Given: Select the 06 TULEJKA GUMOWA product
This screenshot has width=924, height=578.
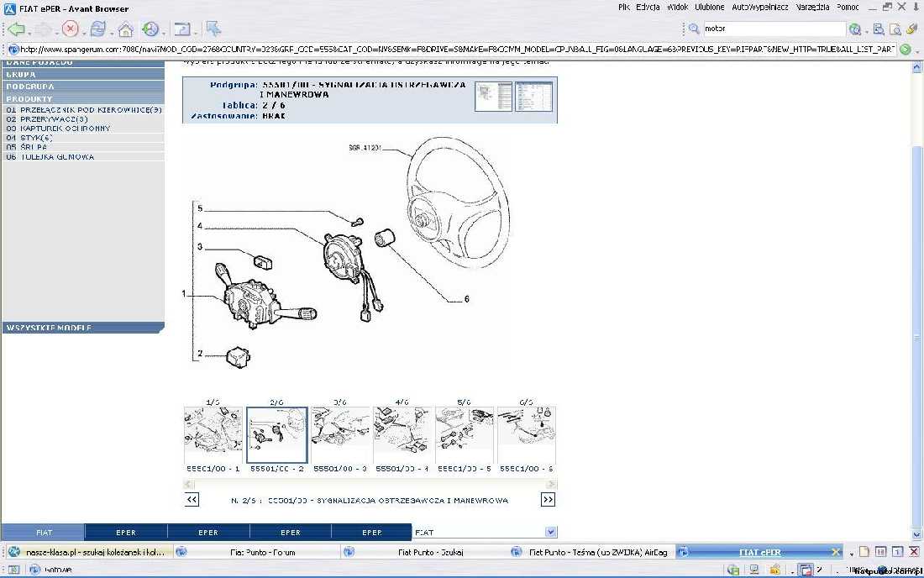Looking at the screenshot, I should click(50, 157).
